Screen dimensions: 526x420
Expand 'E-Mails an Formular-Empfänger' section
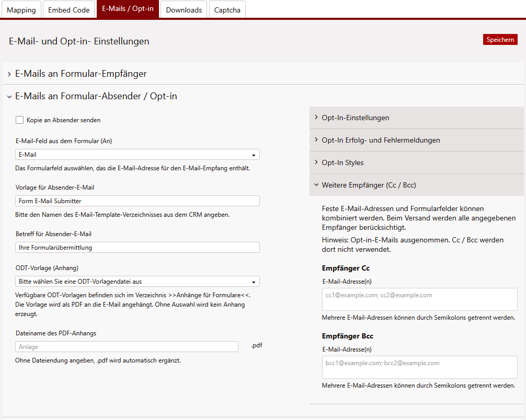81,74
